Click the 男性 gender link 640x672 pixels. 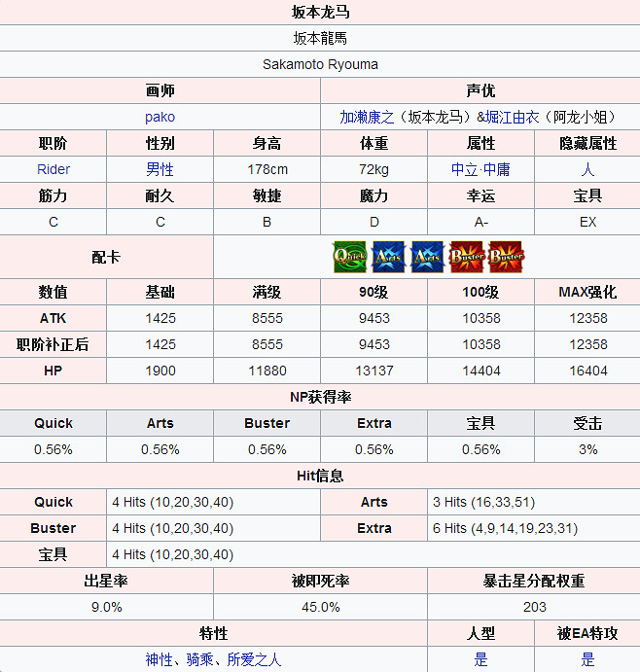160,169
